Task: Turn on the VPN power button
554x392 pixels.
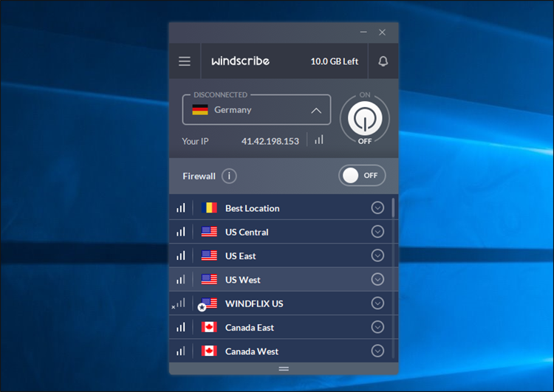Action: (365, 118)
